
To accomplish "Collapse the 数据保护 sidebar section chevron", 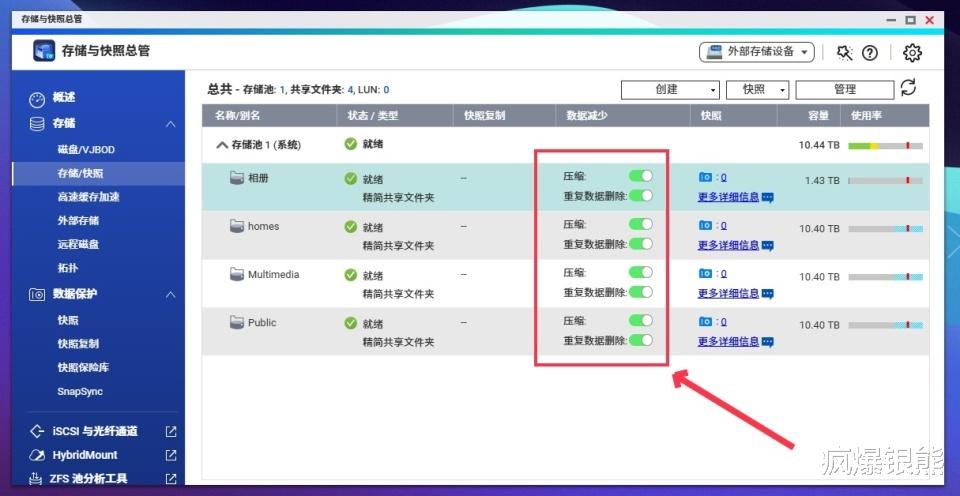I will click(171, 295).
